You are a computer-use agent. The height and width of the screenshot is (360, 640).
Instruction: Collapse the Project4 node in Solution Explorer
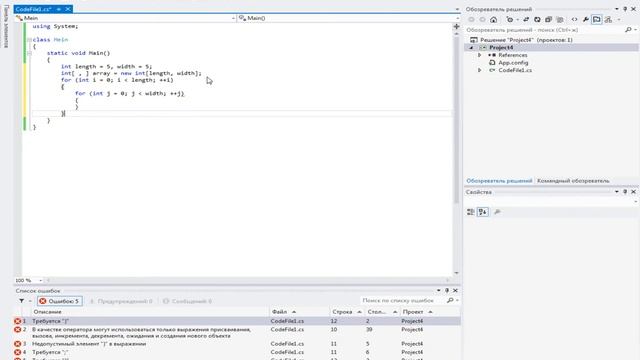click(x=471, y=47)
